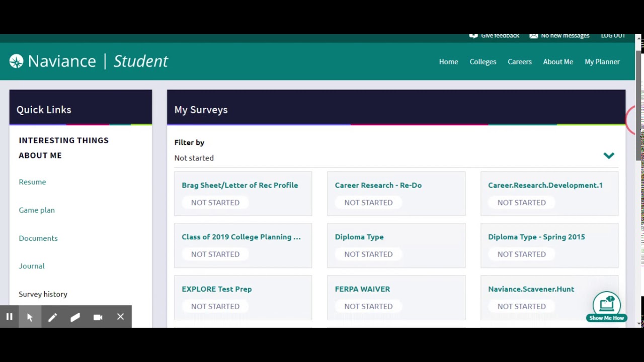Screen dimensions: 644x362
Task: Open the Not started filter selection
Action: click(396, 158)
